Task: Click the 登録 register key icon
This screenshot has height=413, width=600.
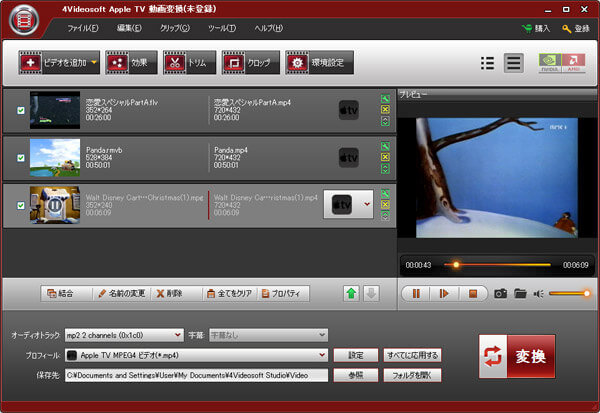Action: point(566,28)
